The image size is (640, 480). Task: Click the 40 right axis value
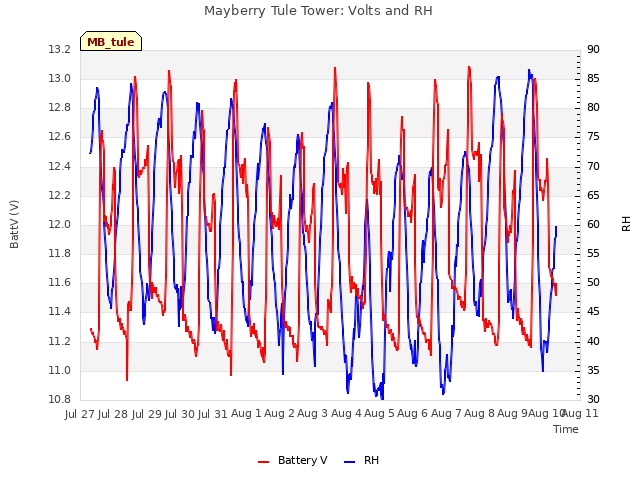pos(593,341)
